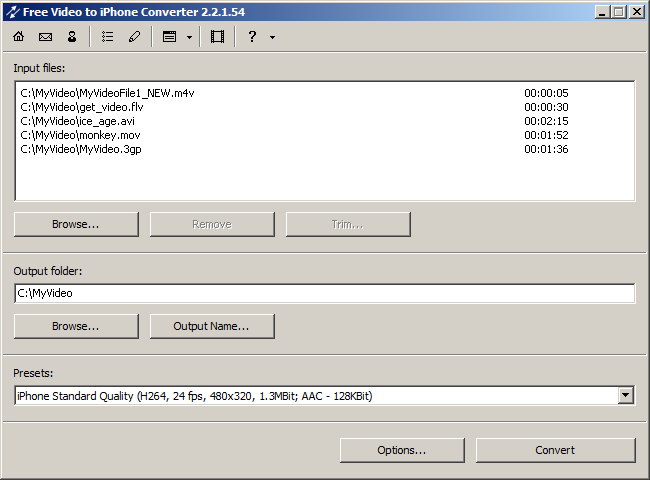Open the list view toolbar icon
This screenshot has height=480, width=650.
tap(108, 37)
